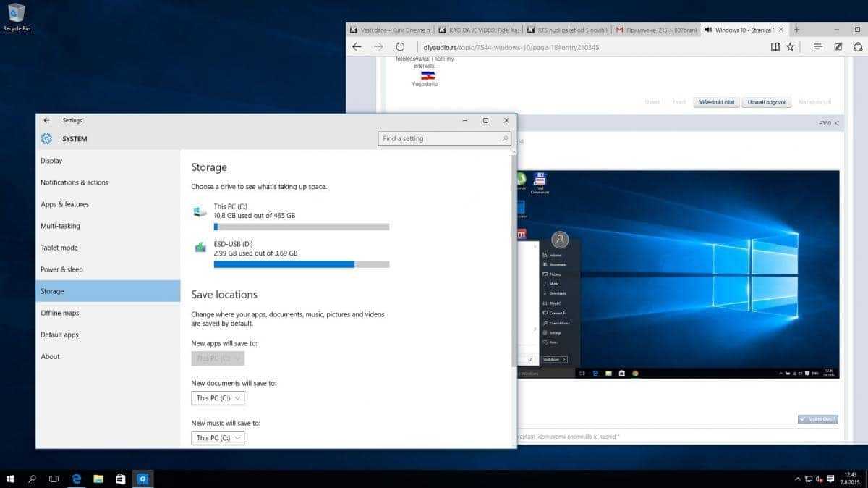Click Edge's forward navigation arrow

coord(378,47)
